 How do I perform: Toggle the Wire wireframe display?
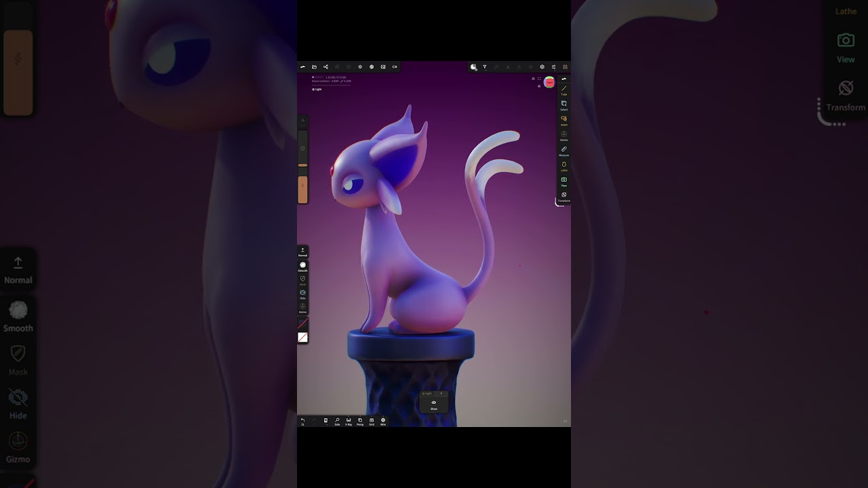(383, 421)
